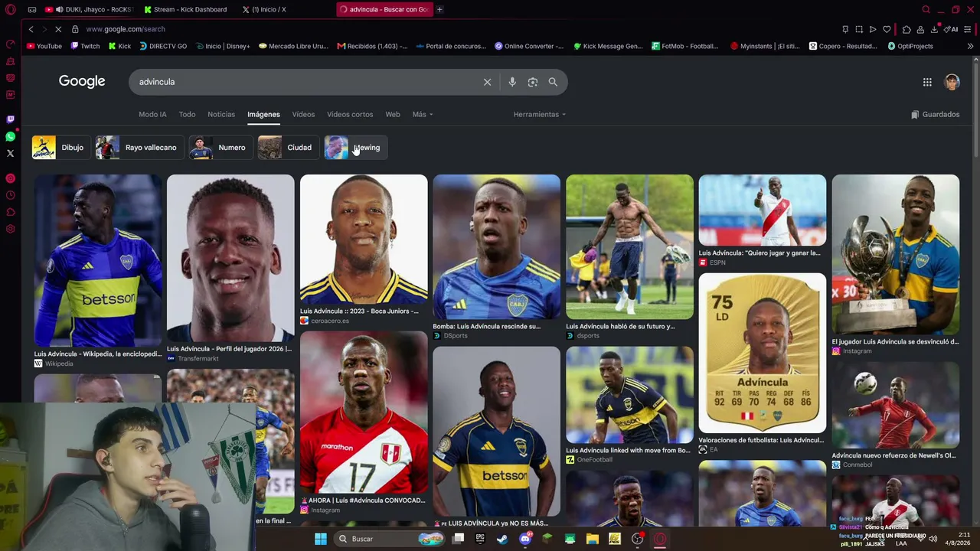The width and height of the screenshot is (980, 551).
Task: Open File Explorer from the taskbar
Action: [x=592, y=539]
